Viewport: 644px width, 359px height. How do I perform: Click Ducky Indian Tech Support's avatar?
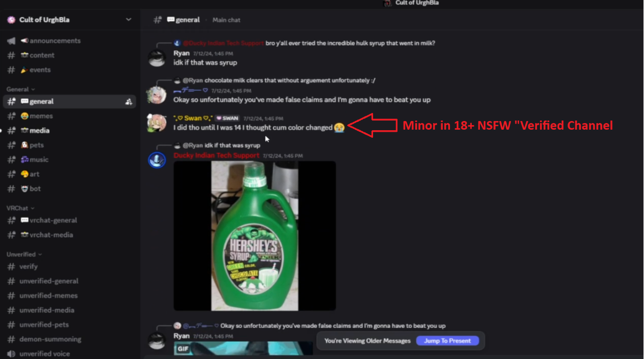[157, 160]
